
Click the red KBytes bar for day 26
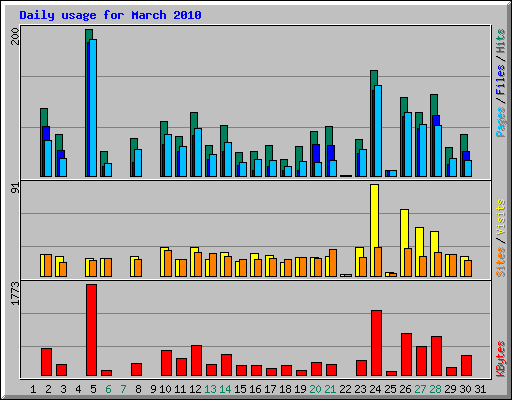pos(407,355)
